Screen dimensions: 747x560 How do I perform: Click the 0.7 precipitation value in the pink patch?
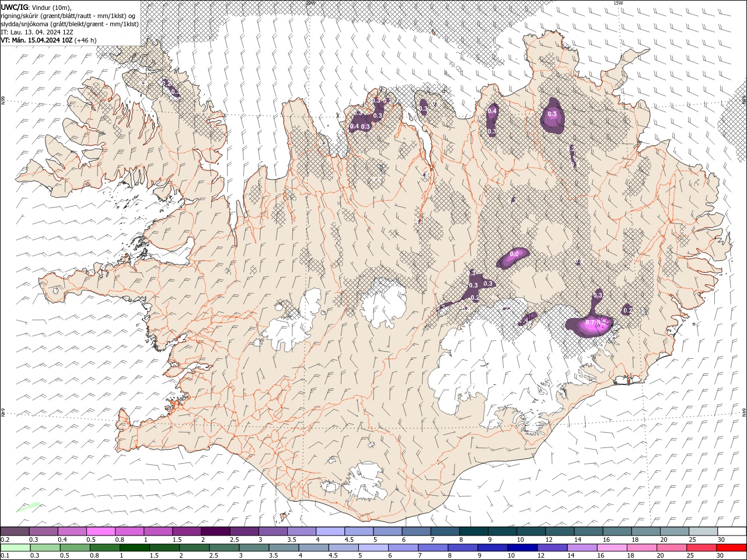pos(589,323)
